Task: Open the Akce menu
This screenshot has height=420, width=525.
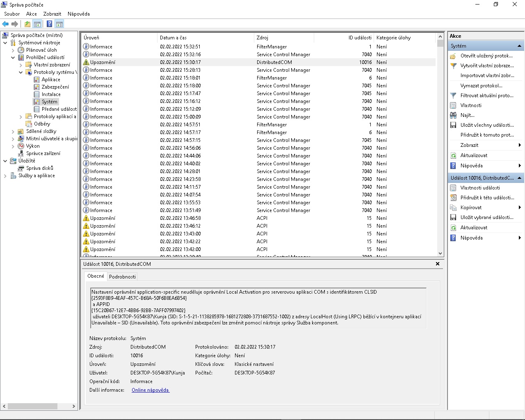Action: click(31, 14)
